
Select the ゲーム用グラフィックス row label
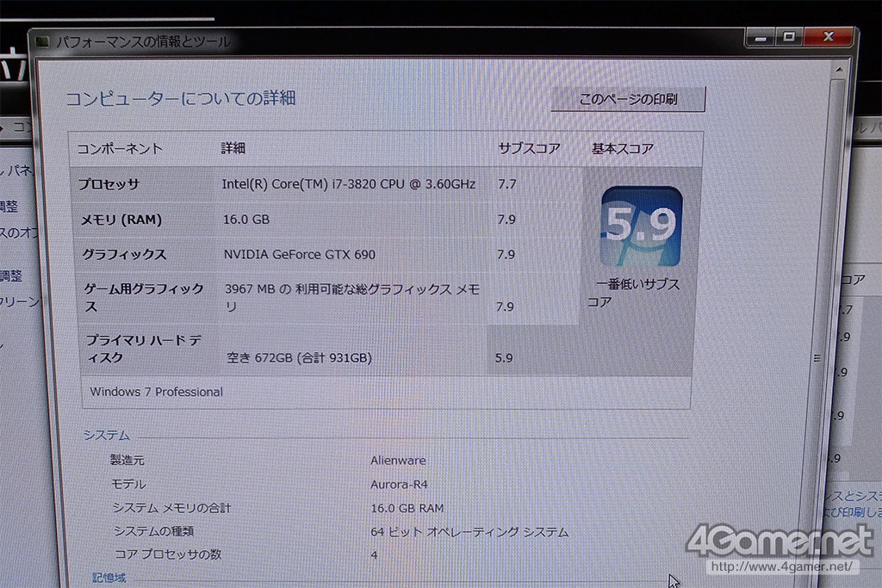tap(144, 298)
